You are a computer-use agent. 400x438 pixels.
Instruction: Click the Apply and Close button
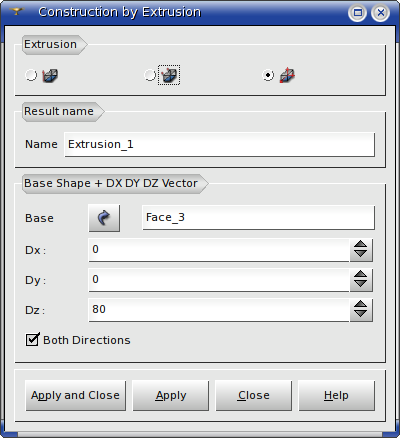click(76, 396)
